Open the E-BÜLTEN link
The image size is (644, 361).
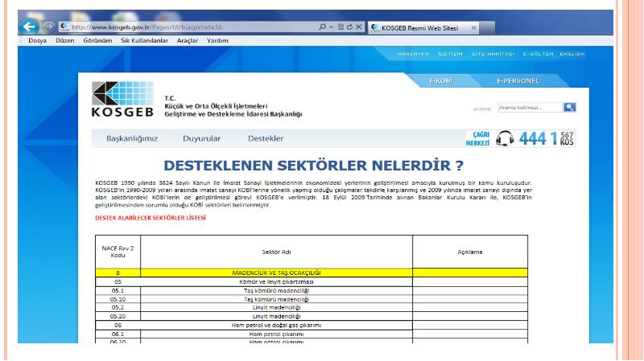coord(538,54)
